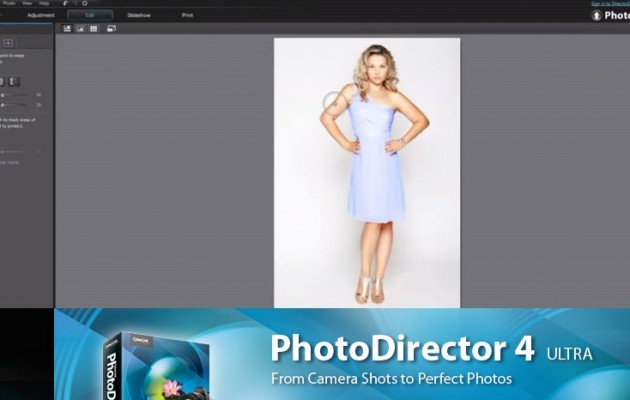The image size is (630, 400).
Task: Click the secondary monitor display icon
Action: pos(111,29)
